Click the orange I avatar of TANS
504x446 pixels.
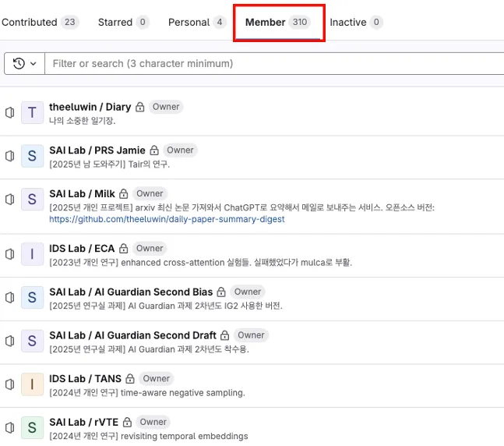(32, 384)
